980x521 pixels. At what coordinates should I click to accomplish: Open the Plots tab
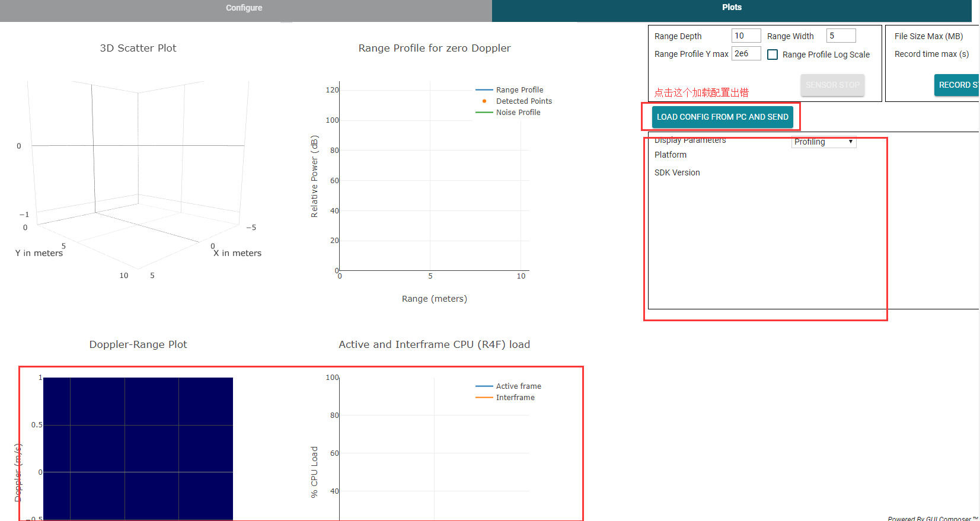[732, 8]
